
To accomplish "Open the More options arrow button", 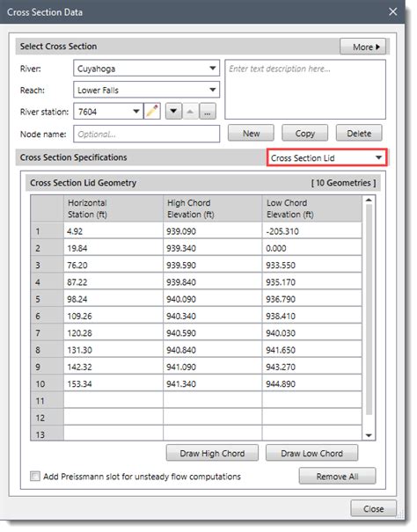I will tap(362, 47).
